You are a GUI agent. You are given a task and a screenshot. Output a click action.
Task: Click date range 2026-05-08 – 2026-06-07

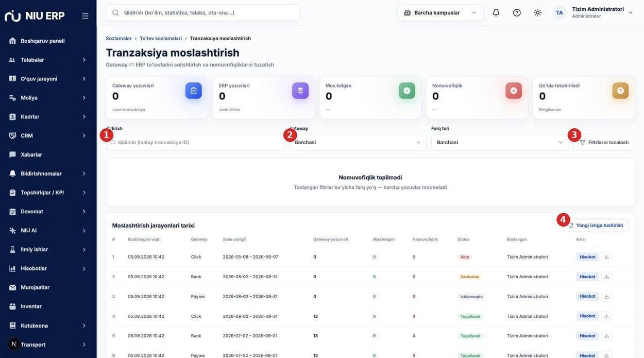point(250,257)
